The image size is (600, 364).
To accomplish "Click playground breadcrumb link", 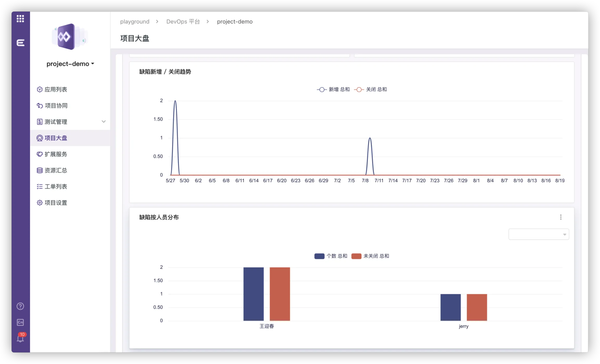I will pyautogui.click(x=135, y=22).
